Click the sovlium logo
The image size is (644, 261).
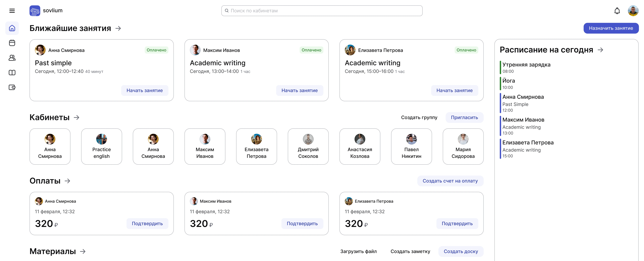click(35, 11)
